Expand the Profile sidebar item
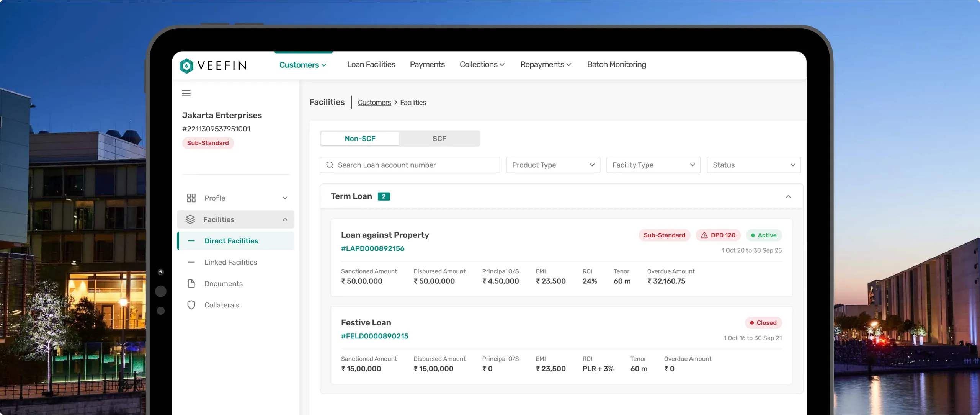The image size is (980, 415). tap(285, 198)
